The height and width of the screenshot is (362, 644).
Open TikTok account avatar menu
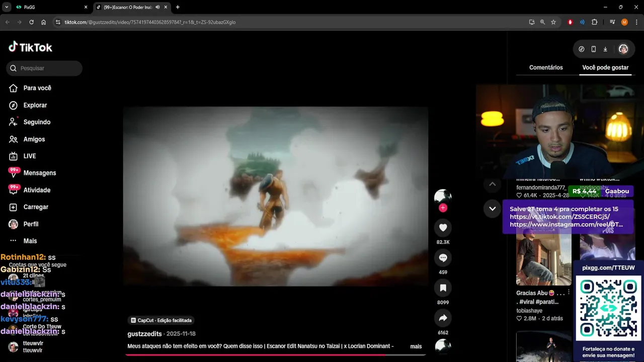point(623,49)
